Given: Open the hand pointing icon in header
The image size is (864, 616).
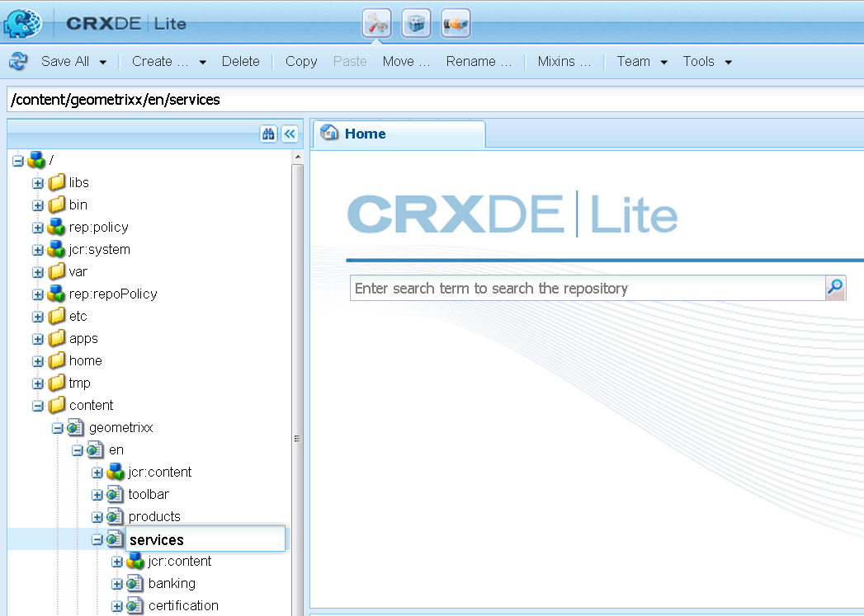Looking at the screenshot, I should click(456, 23).
